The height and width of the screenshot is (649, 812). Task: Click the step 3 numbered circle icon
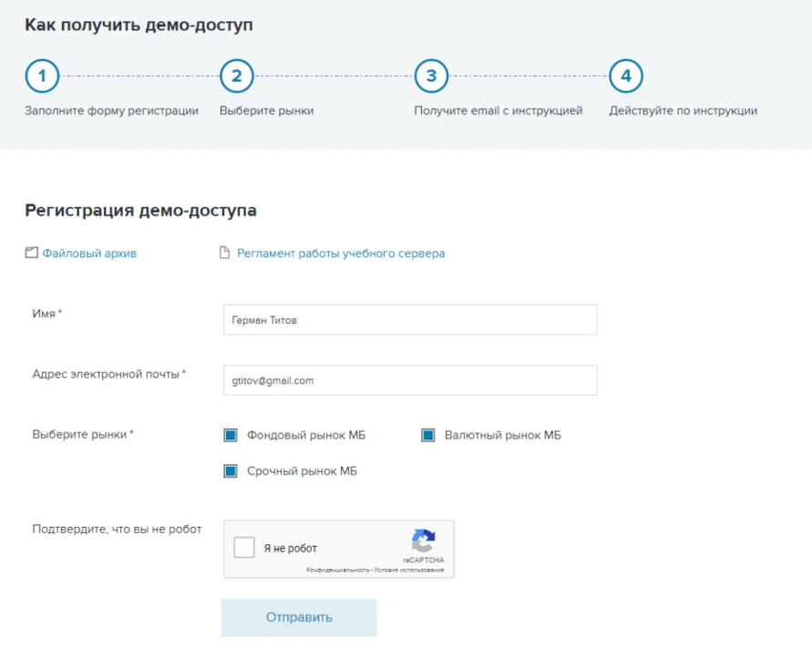[x=431, y=76]
